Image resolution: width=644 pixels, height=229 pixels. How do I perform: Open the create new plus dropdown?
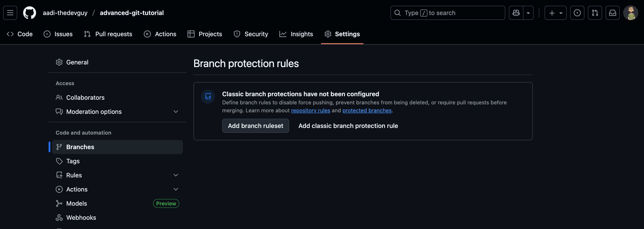[555, 13]
